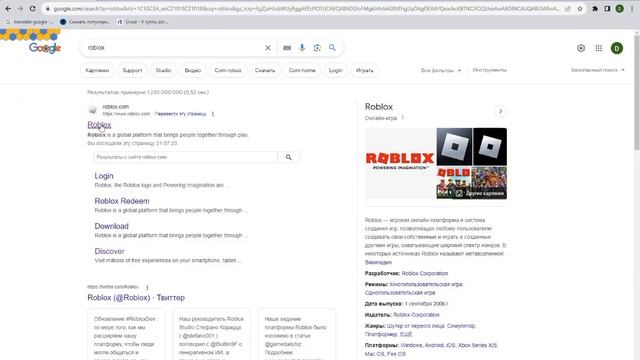Search within roblox.com with magnifier button
This screenshot has height=360, width=640.
pos(289,157)
